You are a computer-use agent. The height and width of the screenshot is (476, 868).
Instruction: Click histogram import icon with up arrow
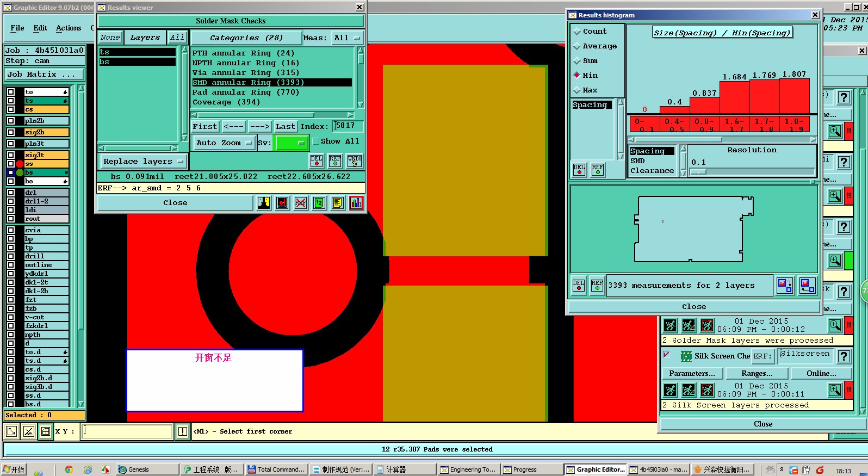tap(808, 285)
